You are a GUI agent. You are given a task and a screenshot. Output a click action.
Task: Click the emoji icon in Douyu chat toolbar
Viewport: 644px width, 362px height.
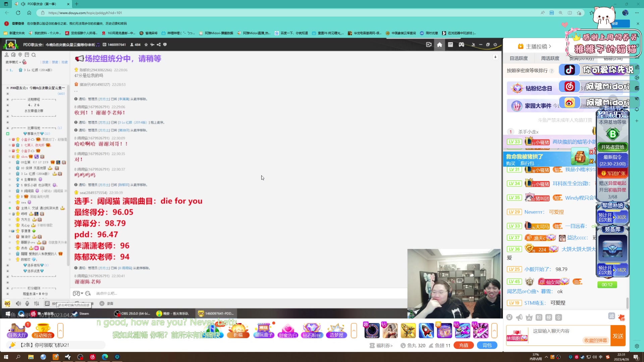[509, 317]
